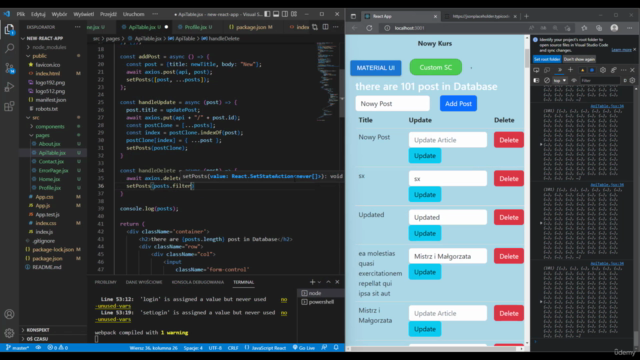Click the browser back arrow
Image resolution: width=640 pixels, height=360 pixels.
(x=354, y=28)
